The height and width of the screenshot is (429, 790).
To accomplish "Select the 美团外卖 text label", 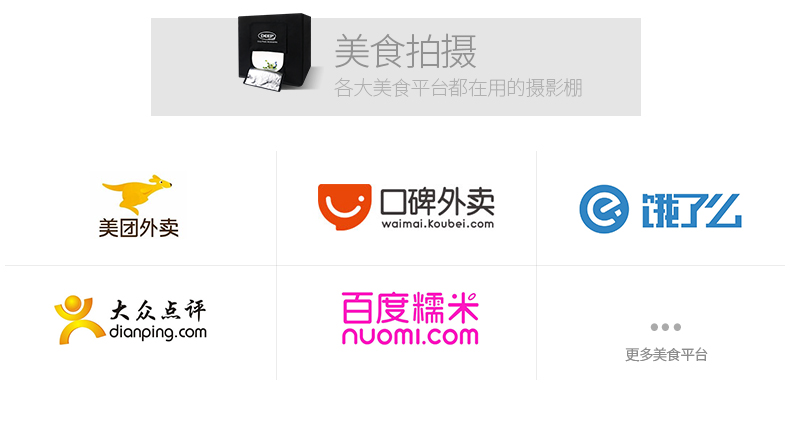I will pos(139,228).
